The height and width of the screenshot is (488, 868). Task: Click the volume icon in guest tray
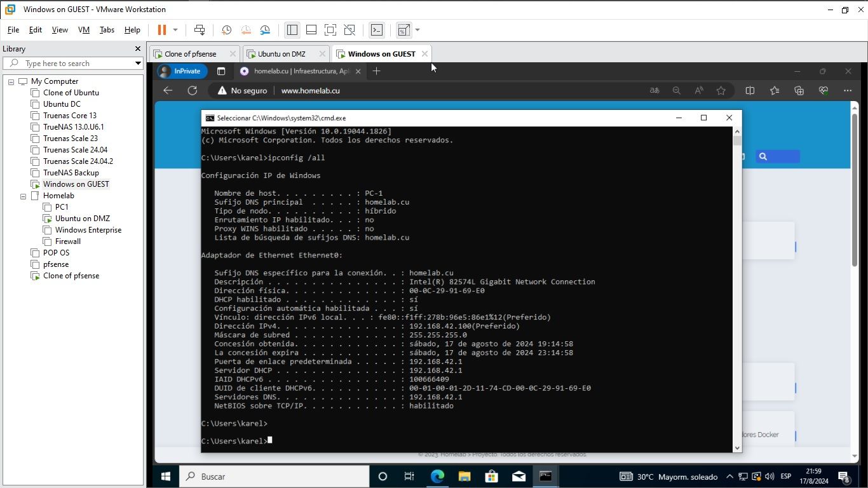coord(770,477)
